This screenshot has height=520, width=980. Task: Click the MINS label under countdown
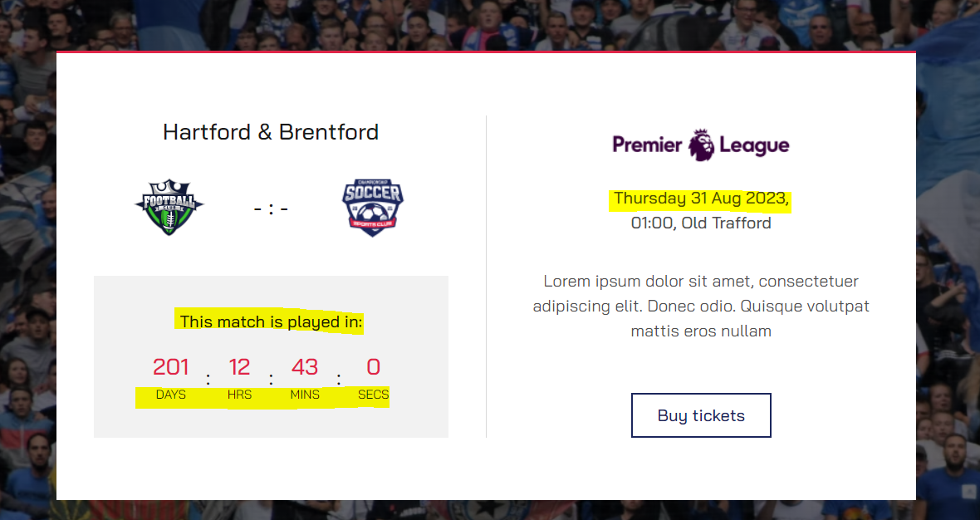(305, 395)
